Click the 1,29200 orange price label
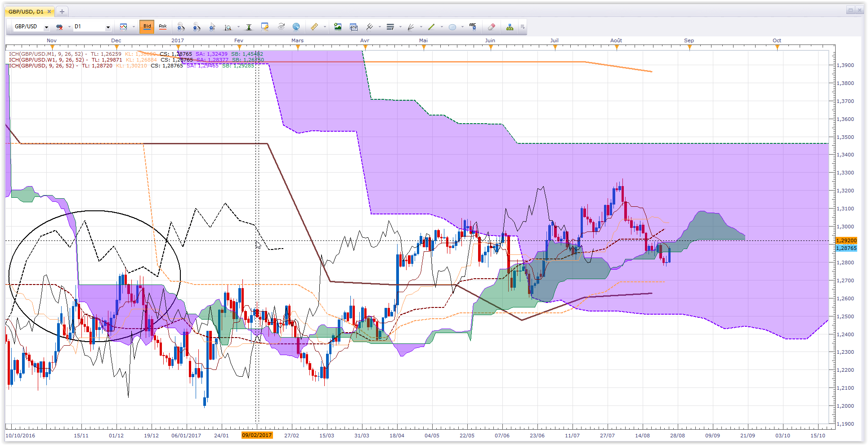Image resolution: width=868 pixels, height=445 pixels. coord(846,240)
